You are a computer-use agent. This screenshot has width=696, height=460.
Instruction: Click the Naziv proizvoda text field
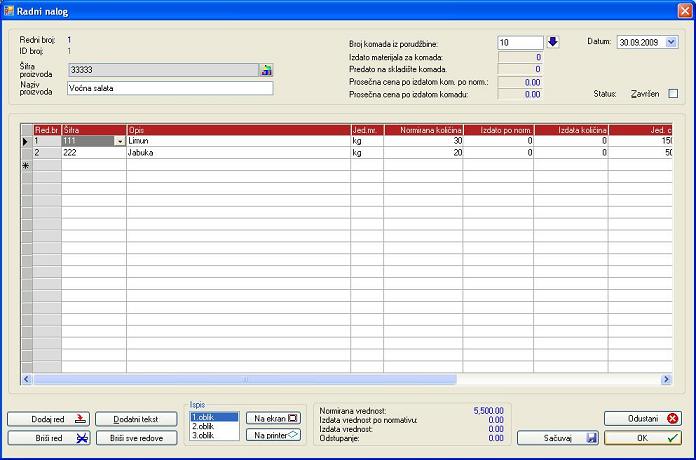pyautogui.click(x=169, y=88)
